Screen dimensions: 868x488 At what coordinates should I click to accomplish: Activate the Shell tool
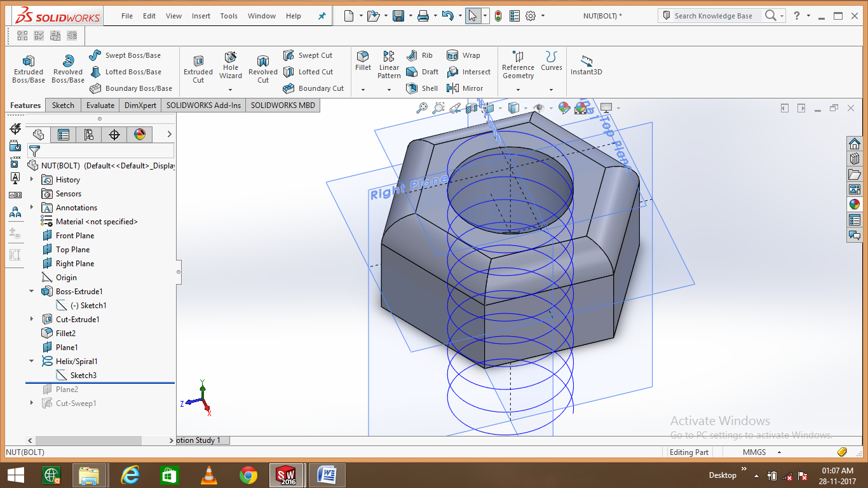tap(422, 88)
